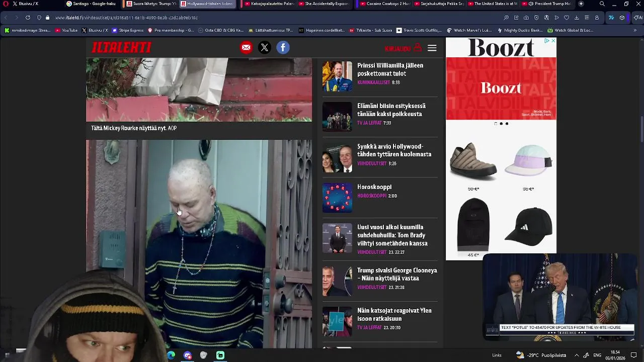Click the address bar URL field
The height and width of the screenshot is (362, 644).
(x=252, y=18)
